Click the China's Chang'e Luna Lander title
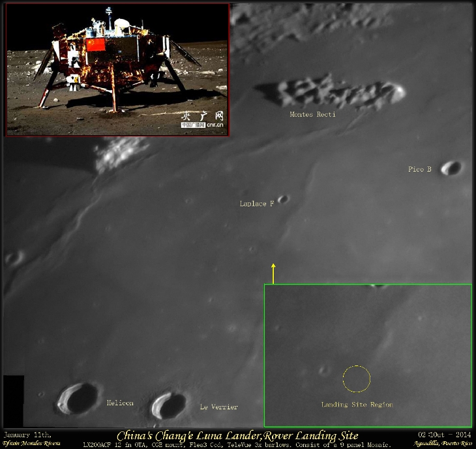This screenshot has width=476, height=449. tap(237, 436)
